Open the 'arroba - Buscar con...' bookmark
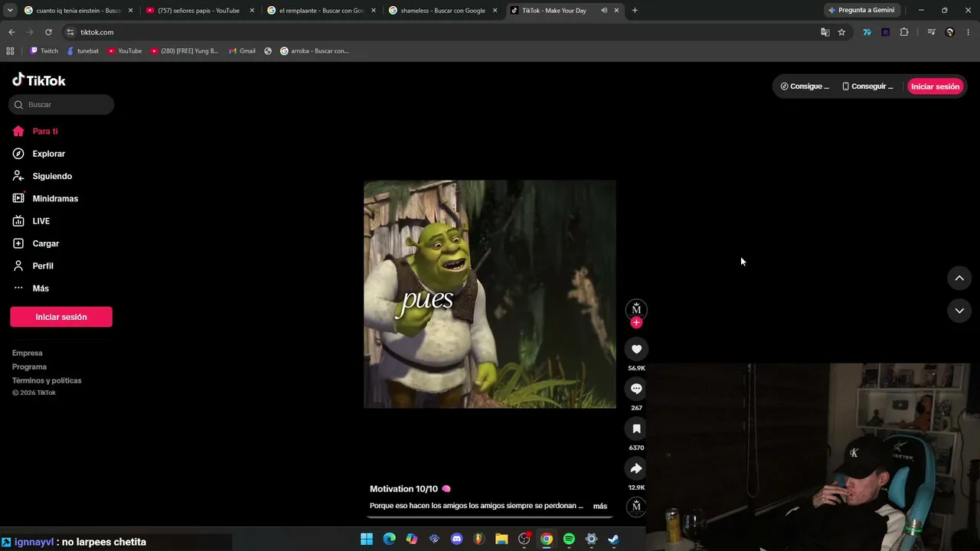The width and height of the screenshot is (980, 551). [315, 51]
